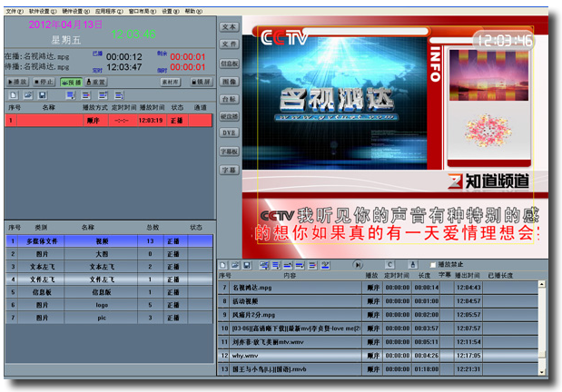
Task: Select the 信息板 row in the category list
Action: (x=109, y=292)
